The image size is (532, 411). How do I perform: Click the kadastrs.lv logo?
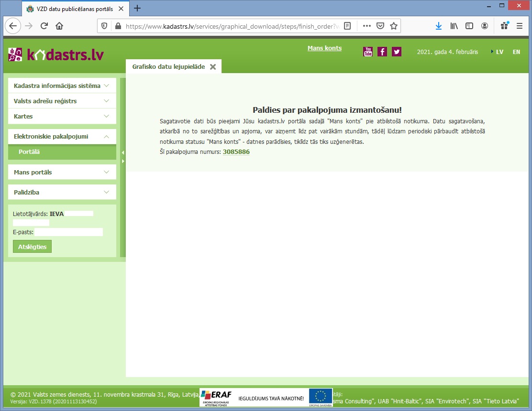[x=56, y=54]
